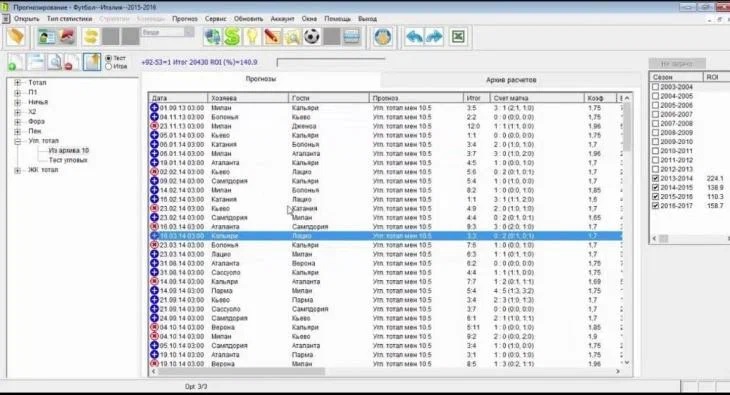Select Тест угловых tree item

click(68, 160)
